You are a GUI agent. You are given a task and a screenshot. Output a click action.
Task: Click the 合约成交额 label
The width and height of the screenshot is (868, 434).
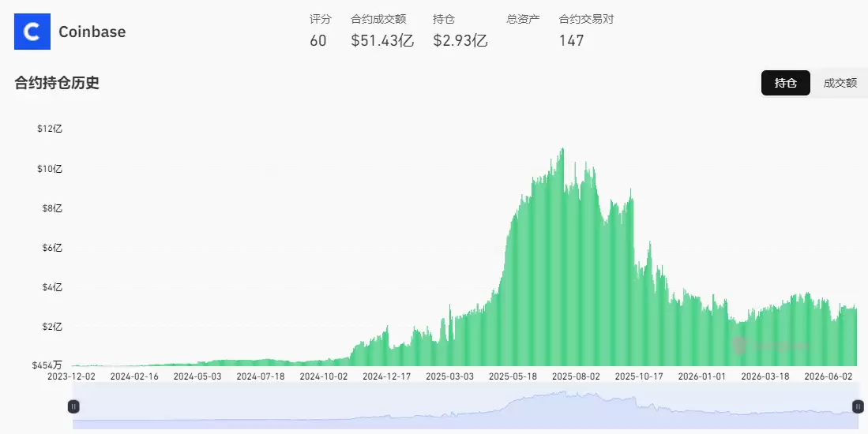tap(378, 19)
